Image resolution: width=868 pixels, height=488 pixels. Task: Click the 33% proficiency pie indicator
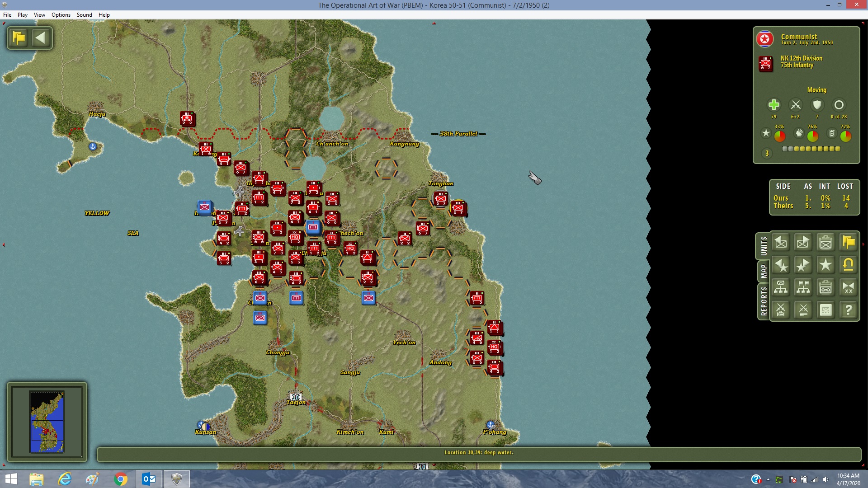(780, 136)
